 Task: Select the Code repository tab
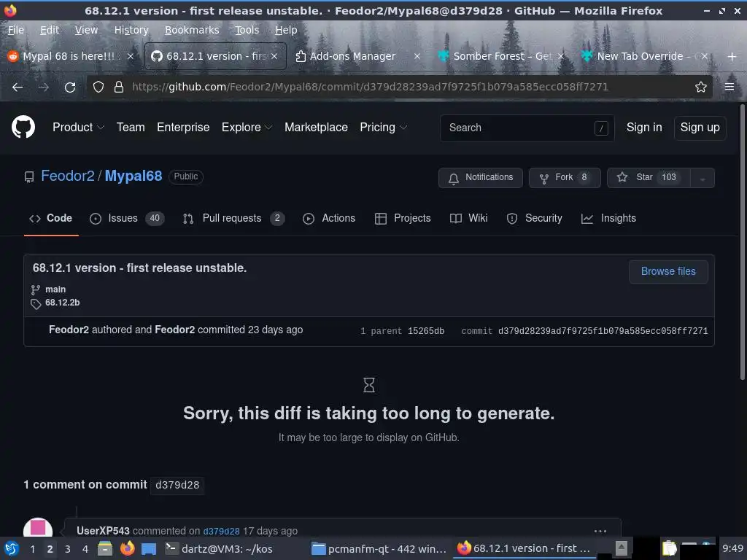(50, 218)
